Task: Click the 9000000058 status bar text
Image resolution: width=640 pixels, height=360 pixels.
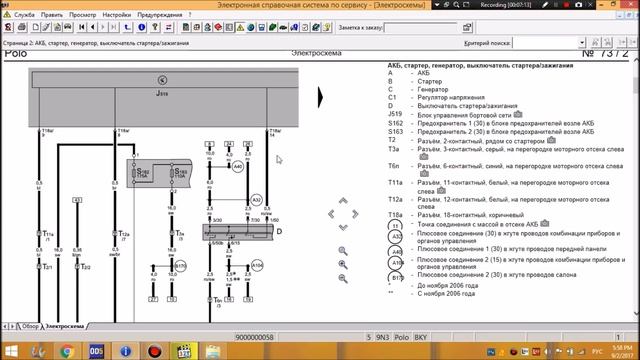Action: pyautogui.click(x=254, y=337)
